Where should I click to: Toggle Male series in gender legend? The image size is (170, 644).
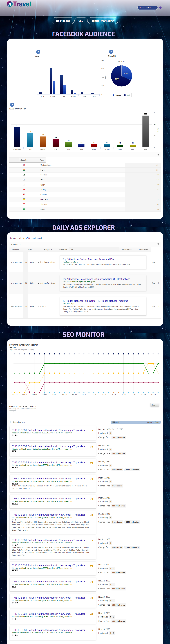[127, 95]
